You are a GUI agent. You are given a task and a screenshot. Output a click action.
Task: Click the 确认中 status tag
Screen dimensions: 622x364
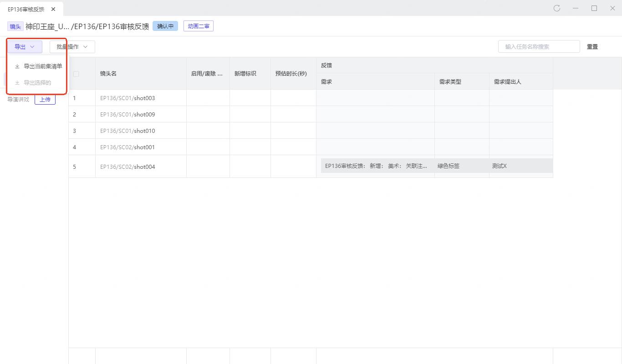tap(165, 26)
